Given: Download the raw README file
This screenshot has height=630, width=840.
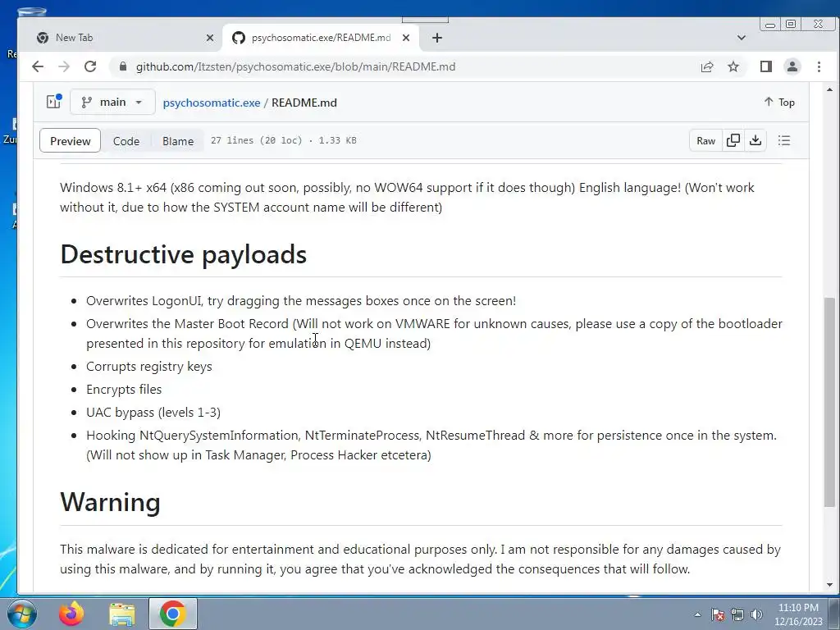Looking at the screenshot, I should tap(756, 140).
